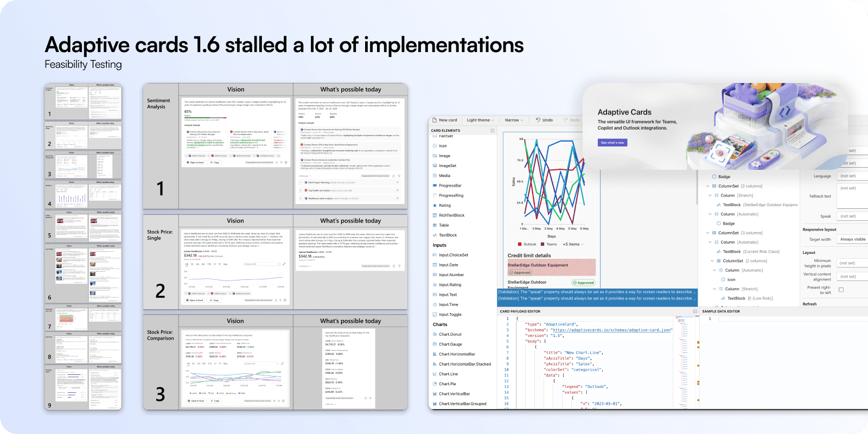Image resolution: width=868 pixels, height=434 pixels.
Task: Collapse the Column [Stretch] node holding E [Low Risk]
Action: 714,289
